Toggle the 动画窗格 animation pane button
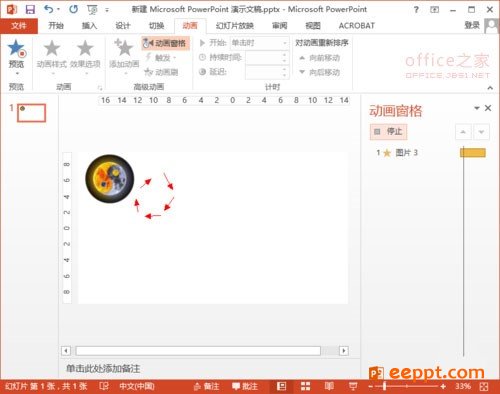 pyautogui.click(x=165, y=43)
